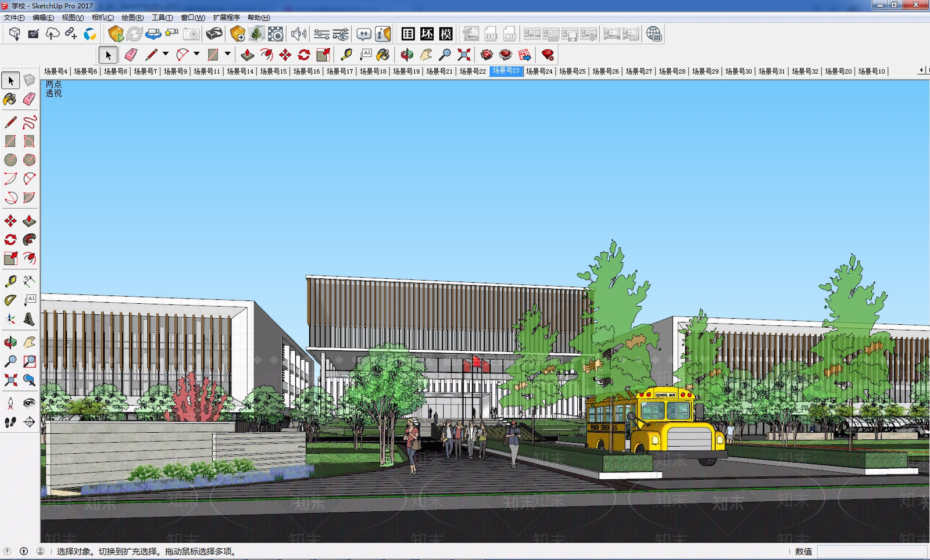930x560 pixels.
Task: Select the Select arrow tool in top toolbar
Action: click(x=108, y=55)
